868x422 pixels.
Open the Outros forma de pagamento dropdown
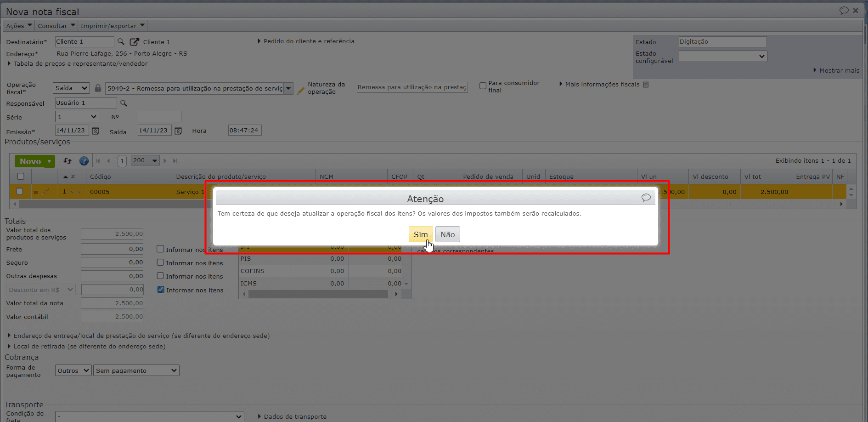73,371
